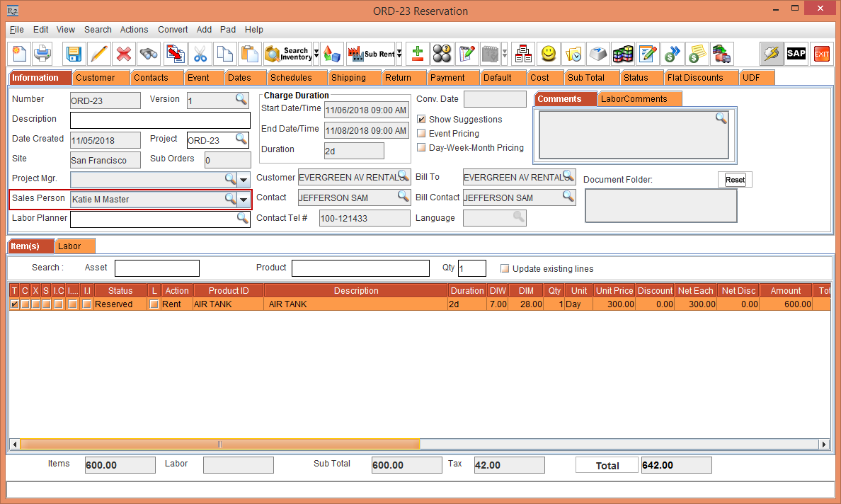Open Bill Contact lookup magnifier

coord(568,195)
